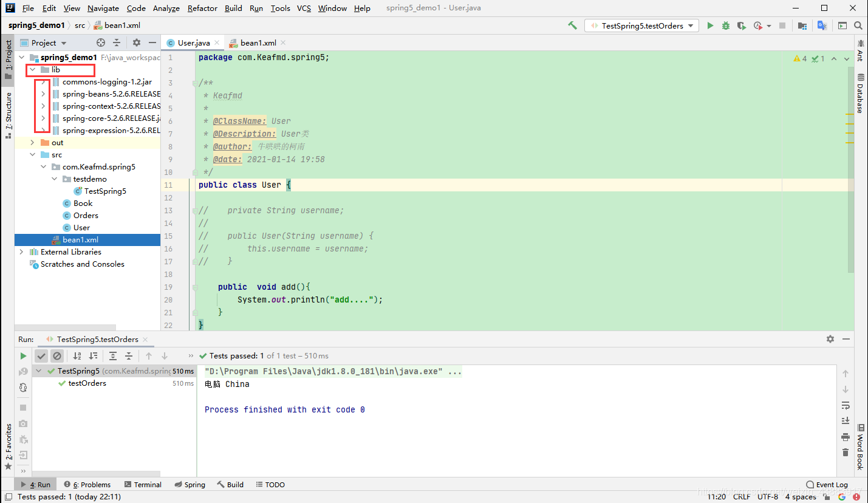Open the Navigate menu
This screenshot has width=868, height=503.
click(103, 8)
